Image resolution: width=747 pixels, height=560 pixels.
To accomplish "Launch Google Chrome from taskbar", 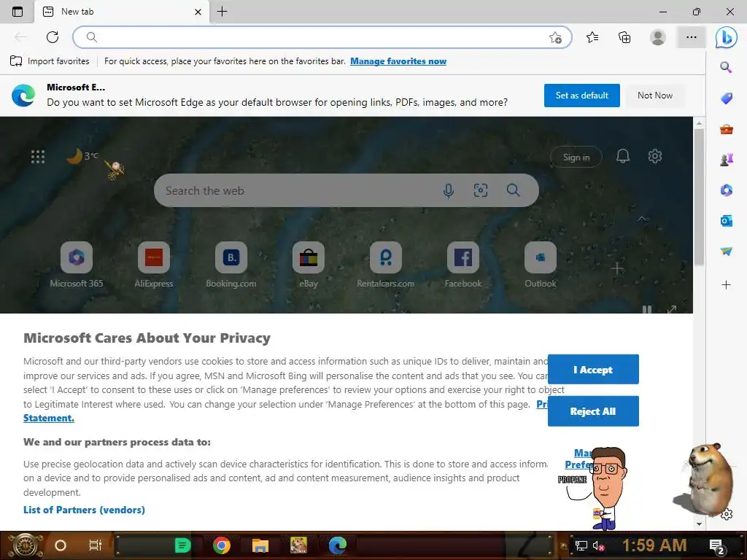I will (222, 545).
